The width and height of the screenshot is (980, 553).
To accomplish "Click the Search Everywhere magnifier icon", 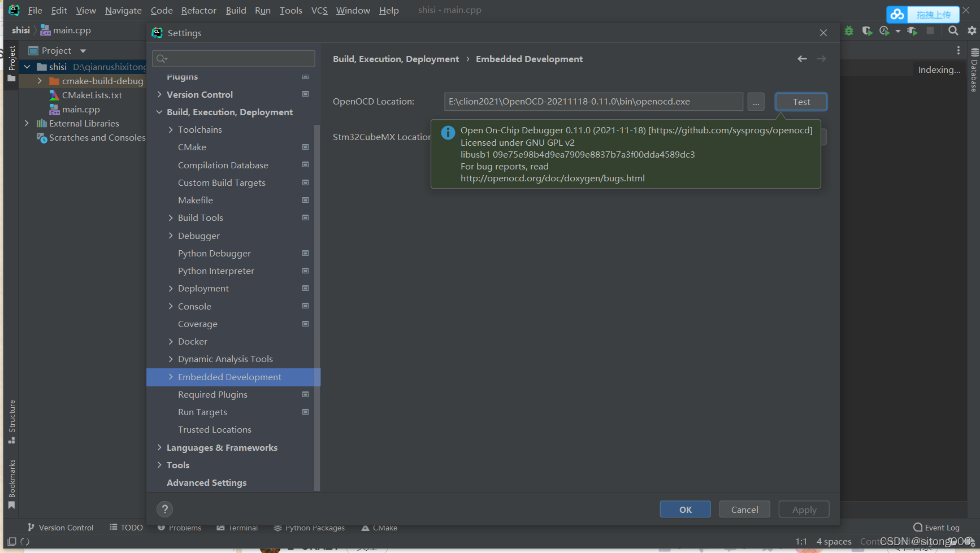I will click(x=953, y=31).
